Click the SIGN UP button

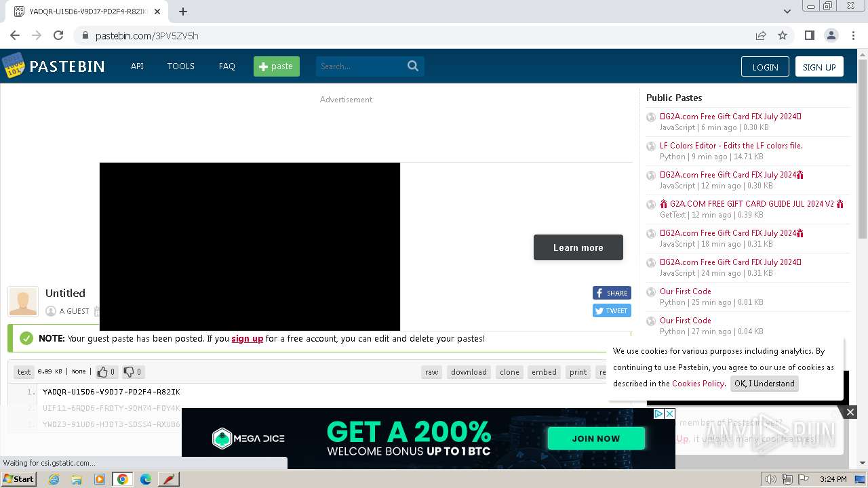[x=819, y=66]
